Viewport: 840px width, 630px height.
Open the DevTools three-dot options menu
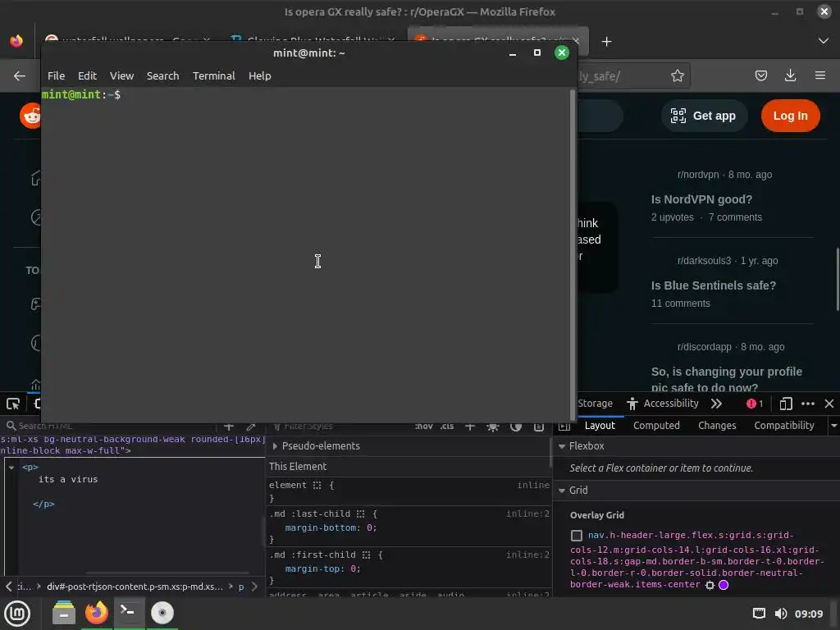click(x=808, y=404)
